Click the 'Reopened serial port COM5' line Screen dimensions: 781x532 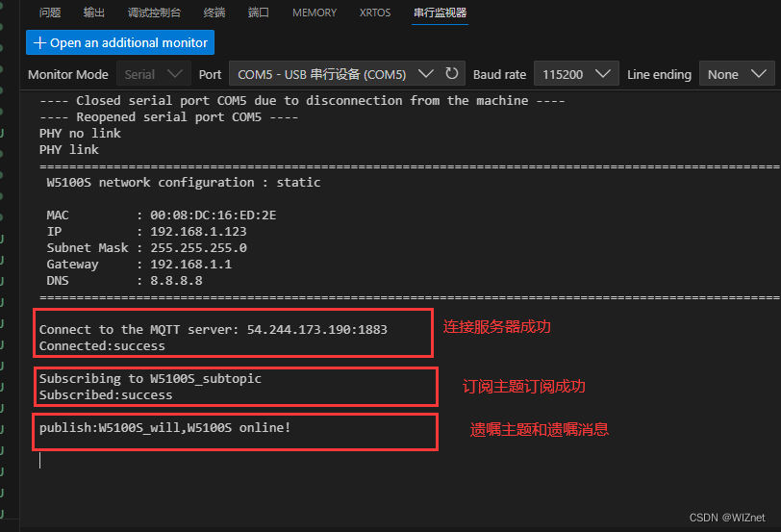click(169, 117)
